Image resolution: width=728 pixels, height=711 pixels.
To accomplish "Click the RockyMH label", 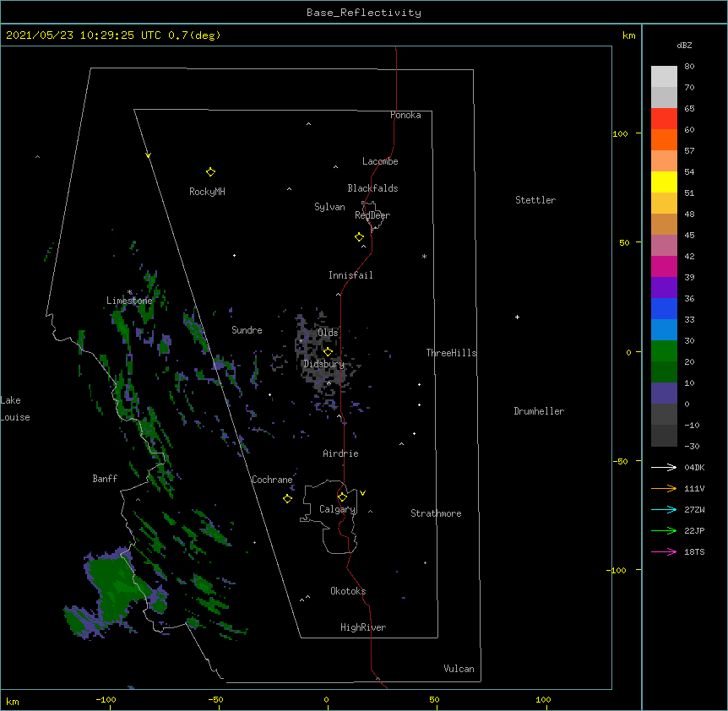I will pos(207,192).
